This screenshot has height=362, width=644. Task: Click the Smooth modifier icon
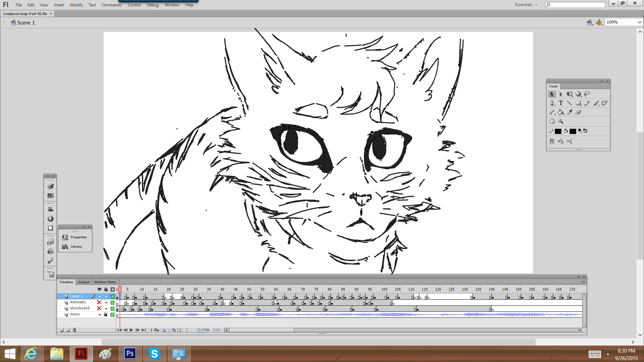tap(560, 141)
